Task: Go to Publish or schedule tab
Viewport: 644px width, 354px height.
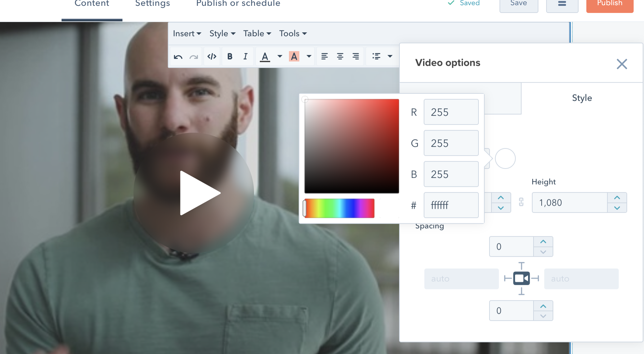Action: [238, 4]
